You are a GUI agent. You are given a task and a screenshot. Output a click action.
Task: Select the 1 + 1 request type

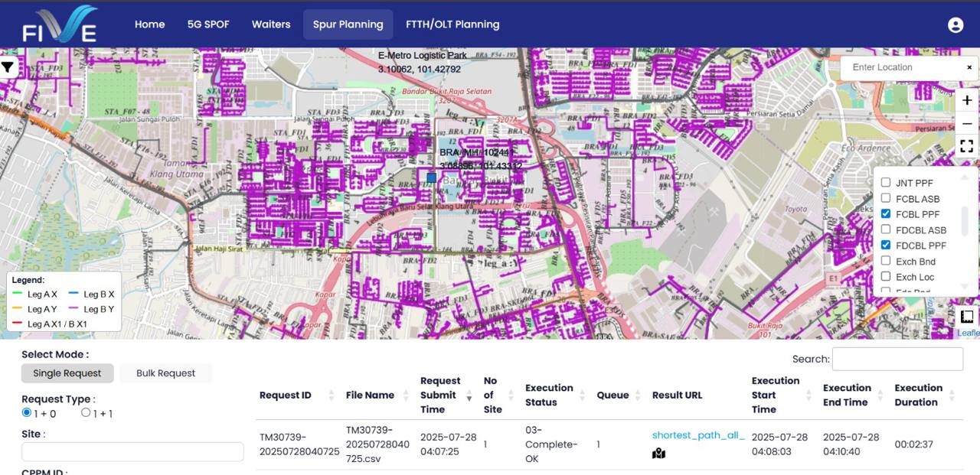86,413
